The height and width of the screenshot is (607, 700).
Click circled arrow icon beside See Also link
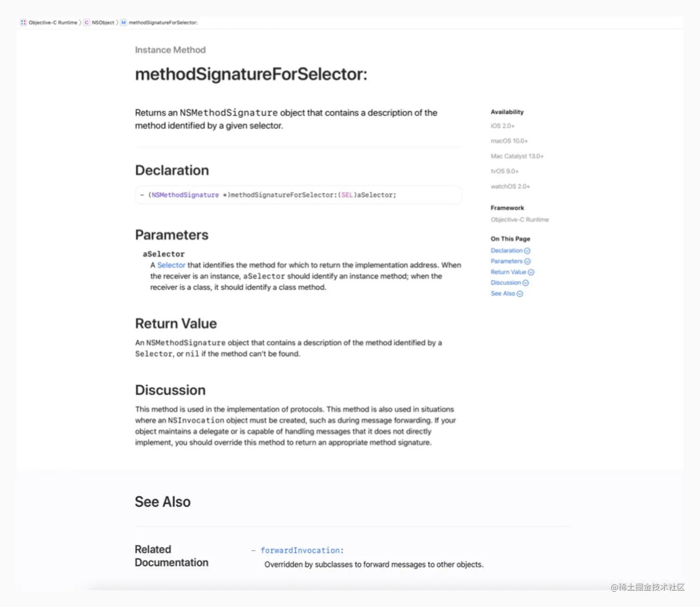(520, 294)
